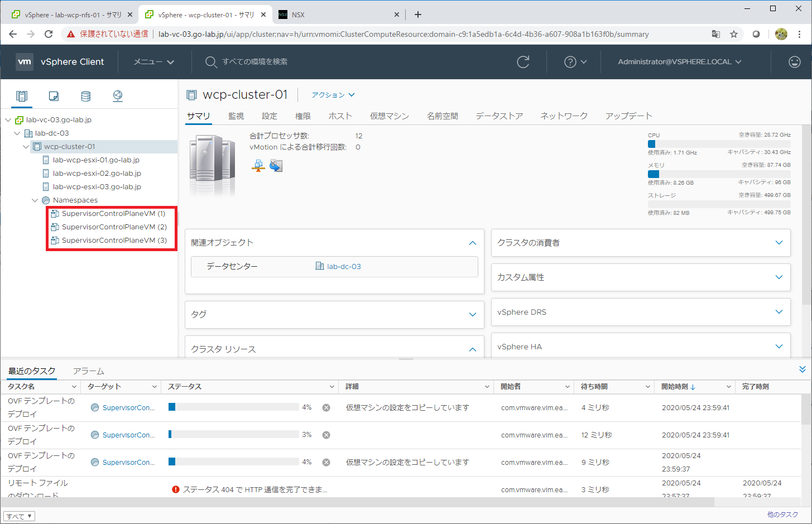
Task: Expand the カスタム属性 card
Action: pos(779,277)
